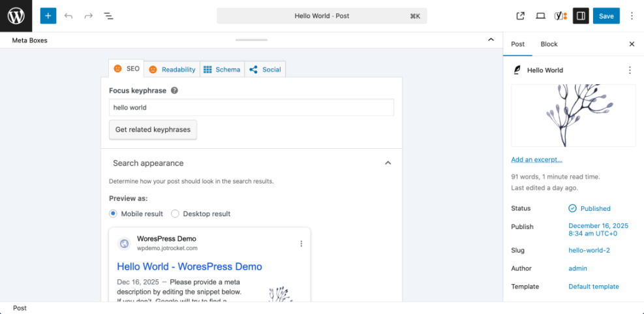Click the SEO tab orange smiley icon

pos(118,69)
